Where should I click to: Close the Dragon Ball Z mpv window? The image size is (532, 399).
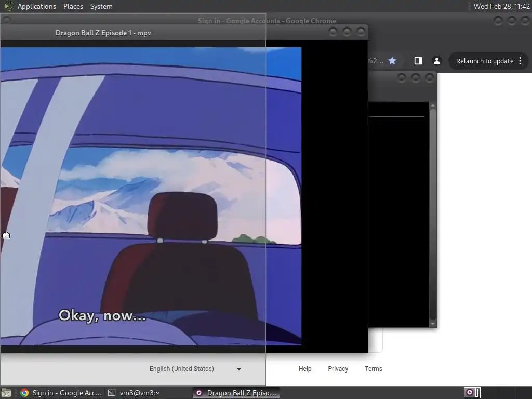tap(361, 32)
